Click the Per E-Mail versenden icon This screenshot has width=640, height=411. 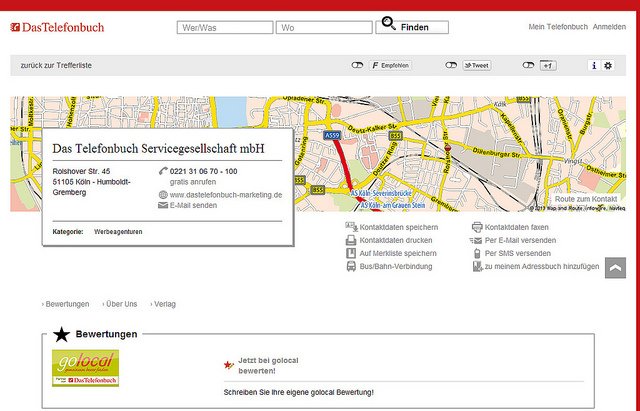pos(476,240)
